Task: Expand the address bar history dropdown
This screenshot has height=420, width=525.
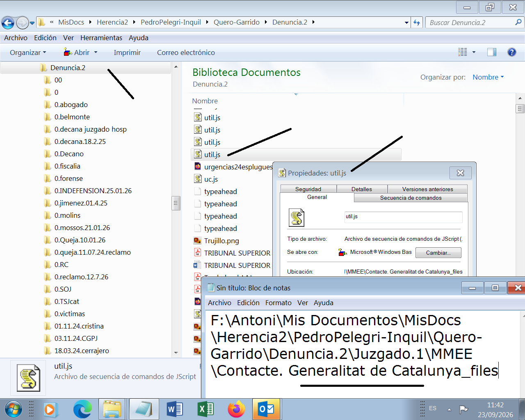Action: pyautogui.click(x=406, y=23)
